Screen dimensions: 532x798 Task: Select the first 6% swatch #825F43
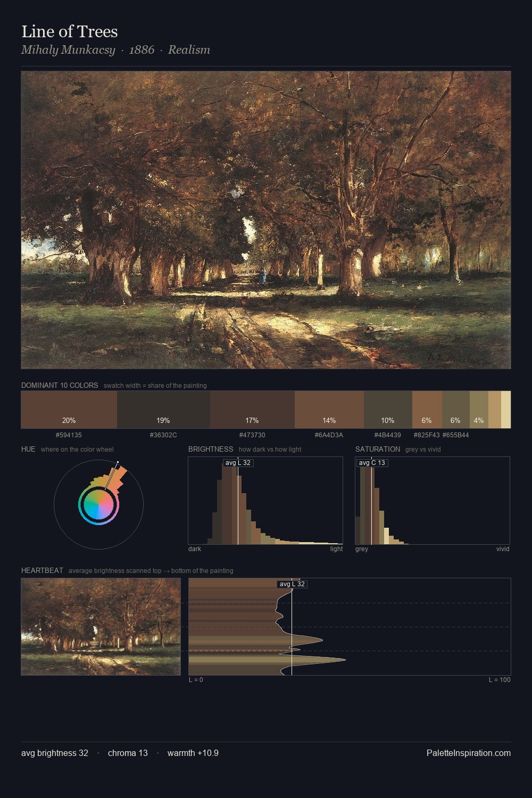tap(427, 410)
